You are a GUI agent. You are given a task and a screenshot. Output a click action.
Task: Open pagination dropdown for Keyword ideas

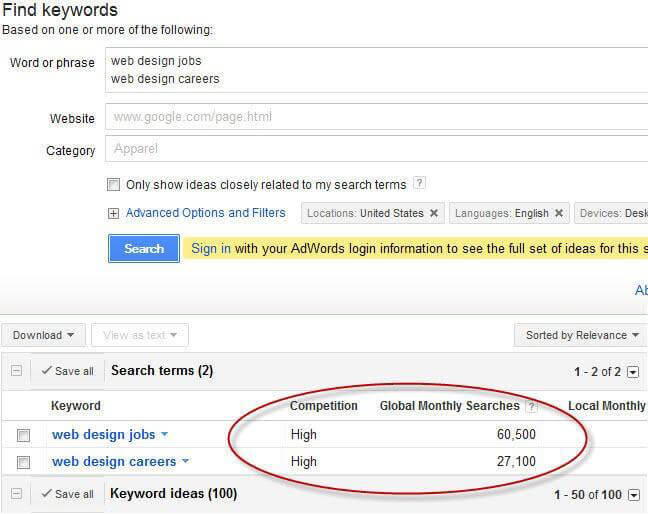pos(633,495)
